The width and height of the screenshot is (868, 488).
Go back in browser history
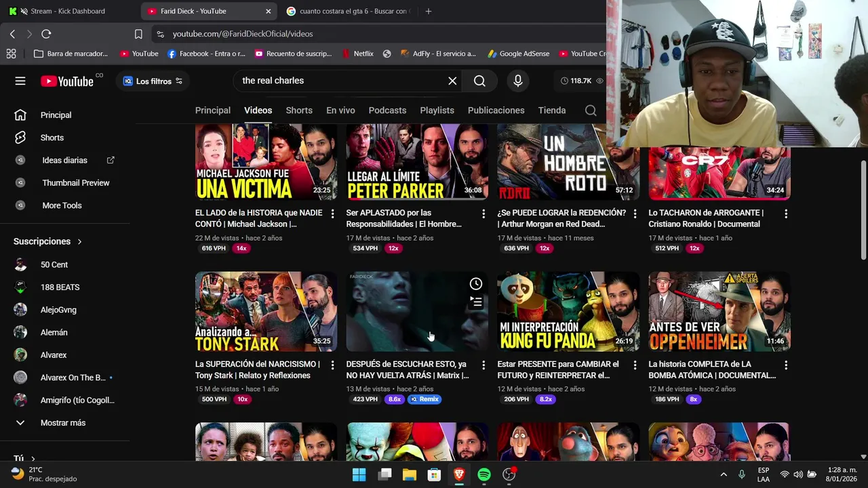[12, 34]
